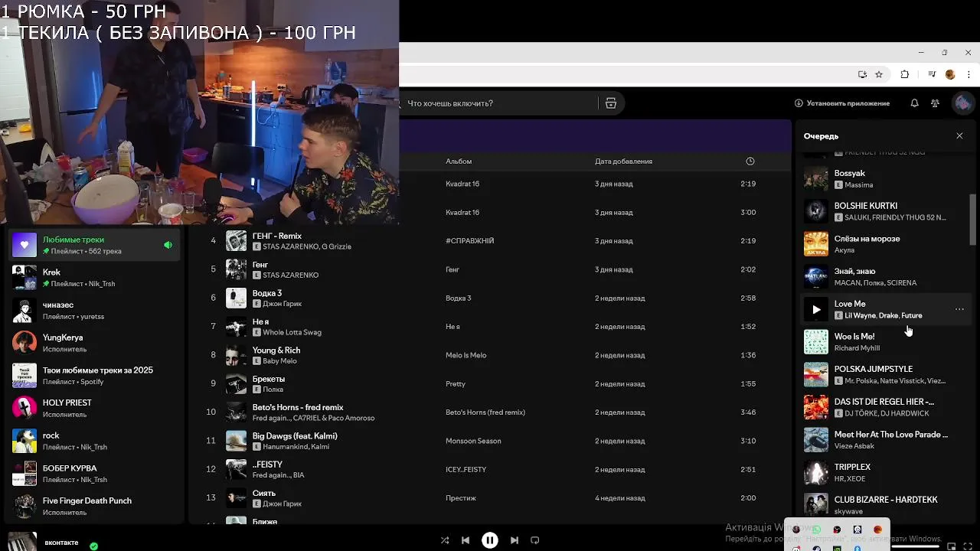Select Знай, знаю in the queue
This screenshot has height=551, width=980.
coord(886,276)
